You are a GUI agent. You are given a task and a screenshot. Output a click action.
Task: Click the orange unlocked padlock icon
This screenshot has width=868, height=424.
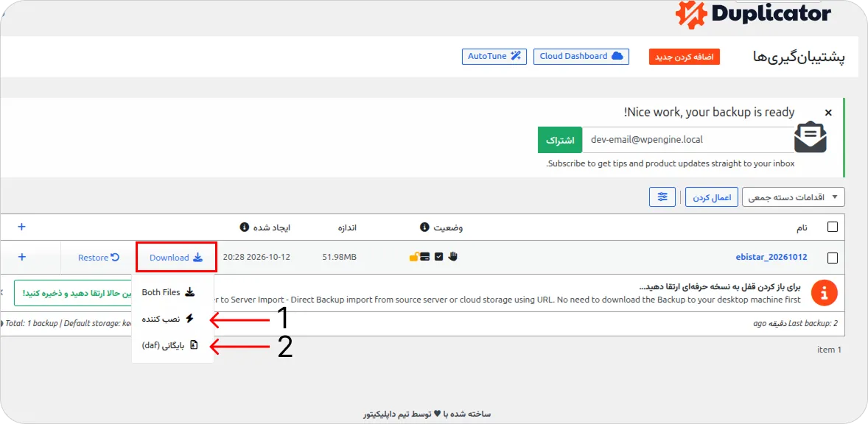point(414,257)
